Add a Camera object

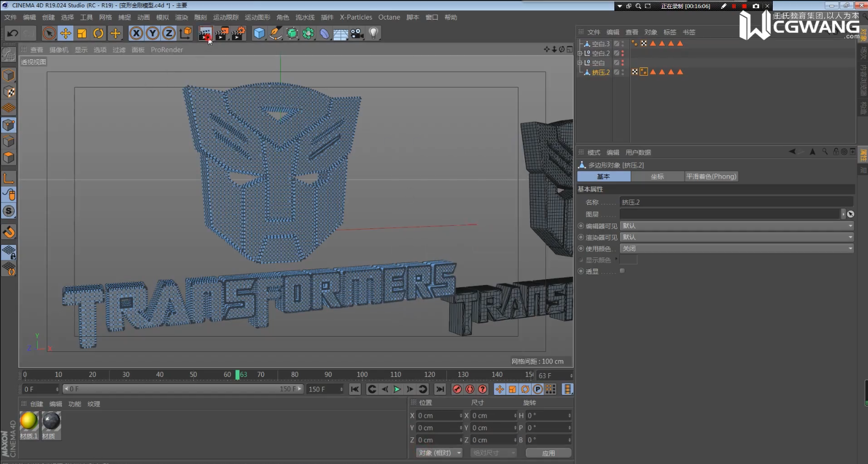pyautogui.click(x=357, y=33)
